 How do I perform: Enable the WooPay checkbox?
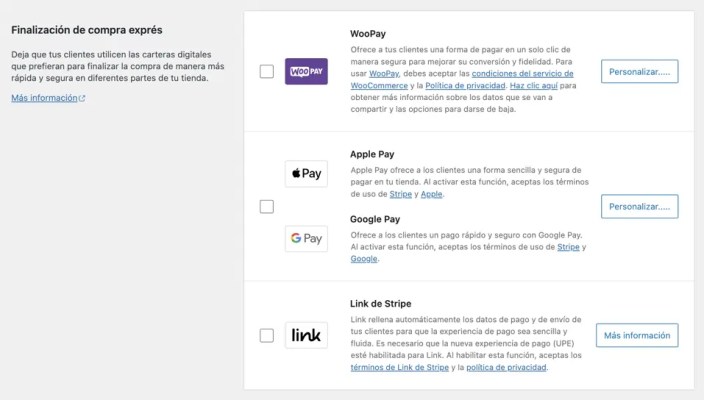click(267, 72)
